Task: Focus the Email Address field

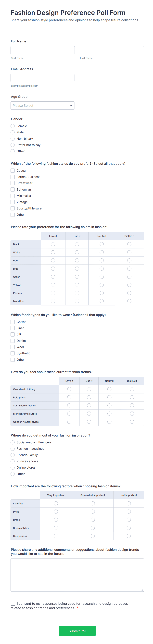Action: (42, 78)
